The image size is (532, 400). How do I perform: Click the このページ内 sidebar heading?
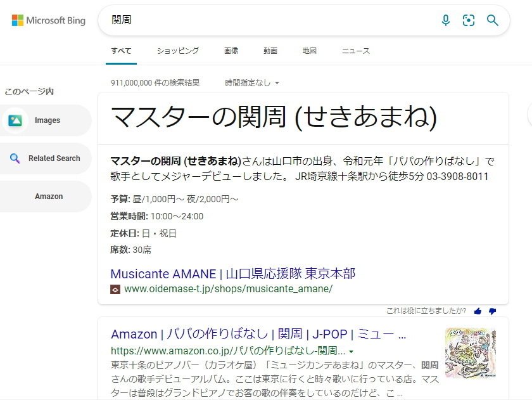tap(29, 91)
